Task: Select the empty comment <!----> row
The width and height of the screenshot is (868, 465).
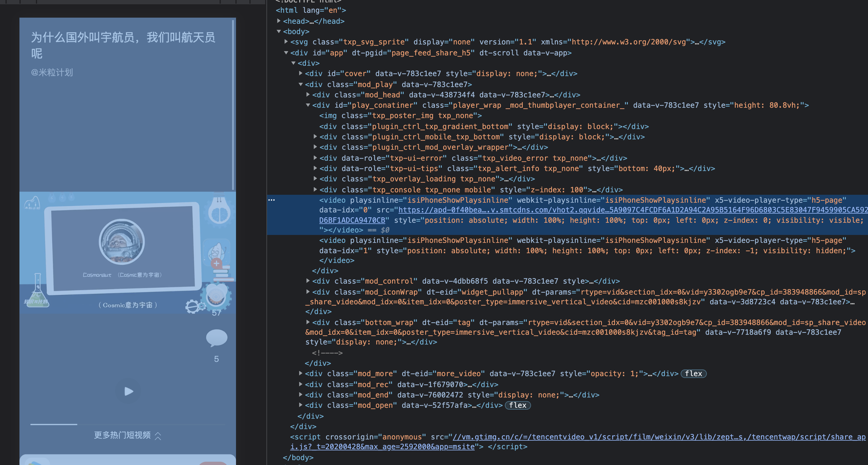Action: (327, 353)
